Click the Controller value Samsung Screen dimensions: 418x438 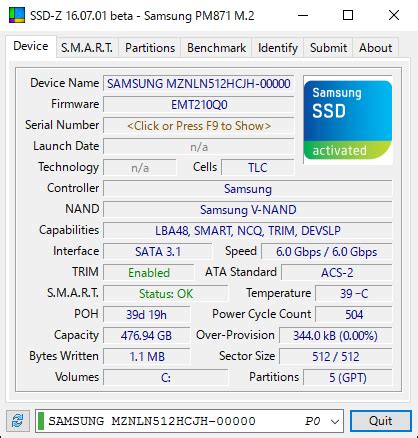pyautogui.click(x=248, y=189)
